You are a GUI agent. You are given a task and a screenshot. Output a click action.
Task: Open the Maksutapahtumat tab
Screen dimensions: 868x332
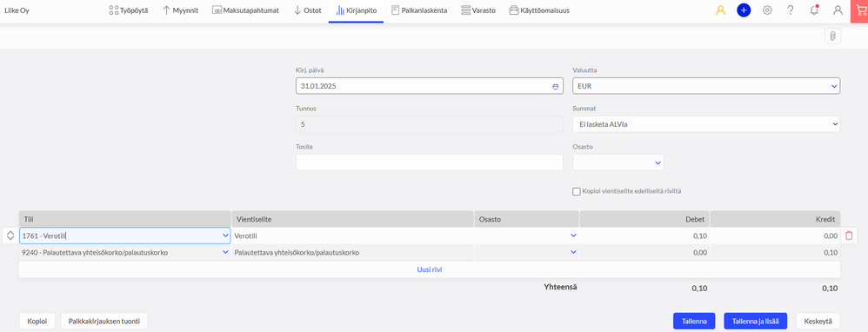(x=246, y=10)
